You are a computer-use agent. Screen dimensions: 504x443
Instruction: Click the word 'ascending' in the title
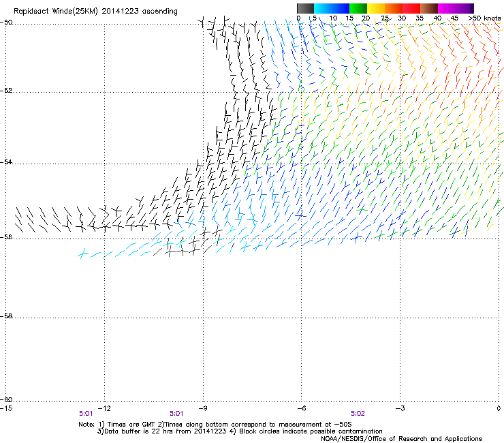coord(160,12)
